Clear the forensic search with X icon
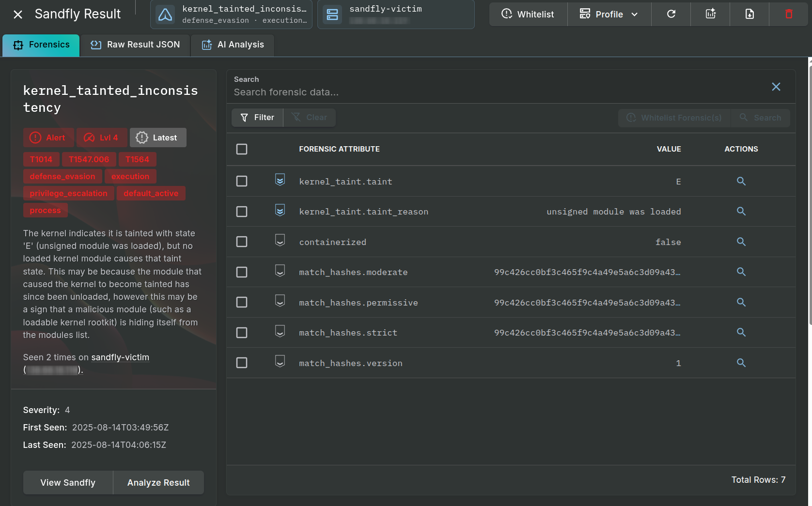 point(776,87)
